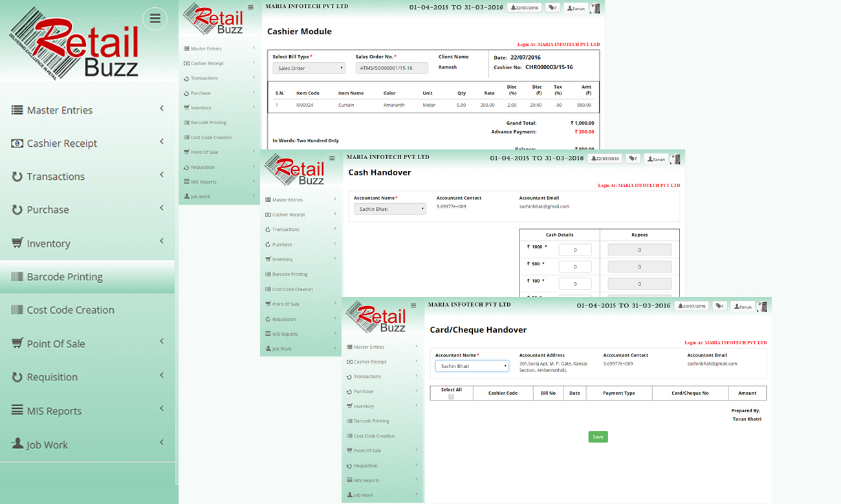The width and height of the screenshot is (841, 504).
Task: Click the hamburger toggle in the large sidebar
Action: (155, 19)
